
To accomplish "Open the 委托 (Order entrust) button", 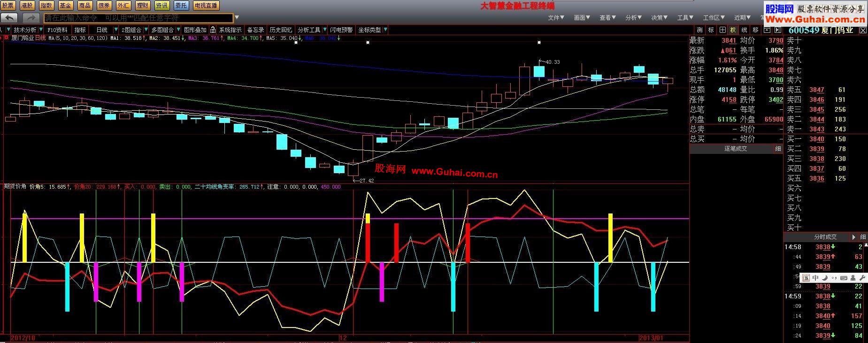I will [x=181, y=6].
